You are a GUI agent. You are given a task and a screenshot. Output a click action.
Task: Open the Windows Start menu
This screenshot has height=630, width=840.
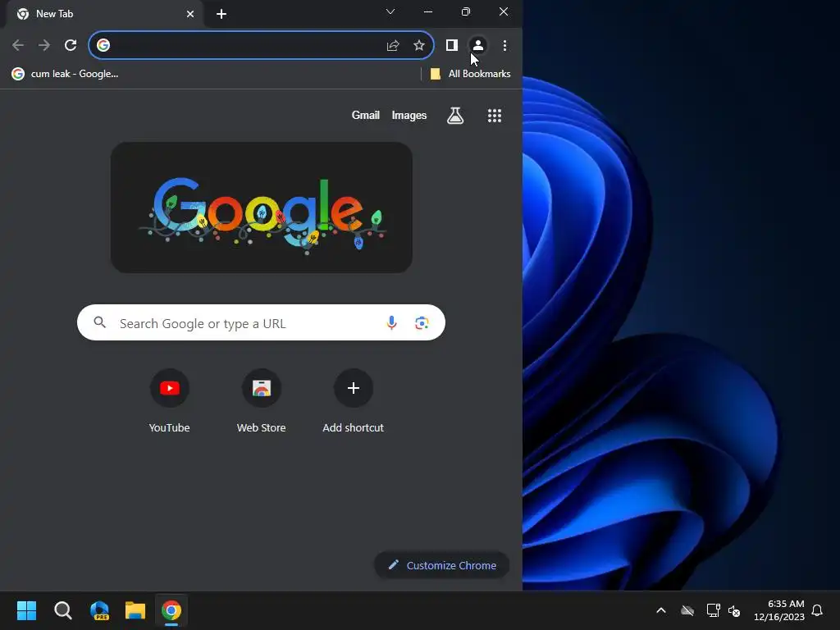coord(26,610)
